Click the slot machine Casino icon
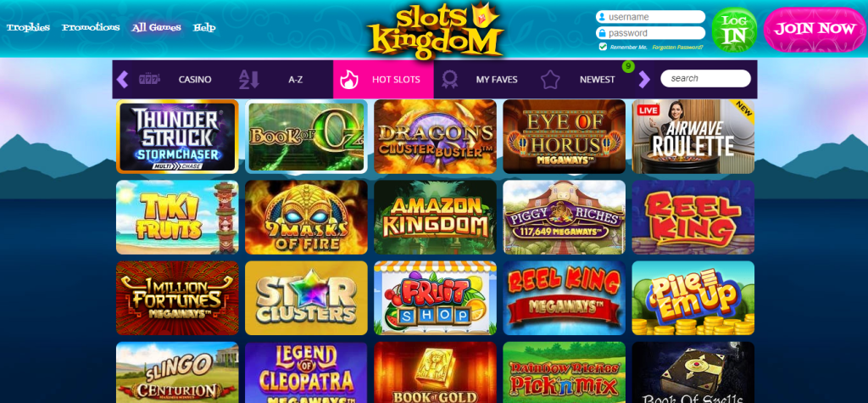The width and height of the screenshot is (868, 403). click(x=149, y=79)
